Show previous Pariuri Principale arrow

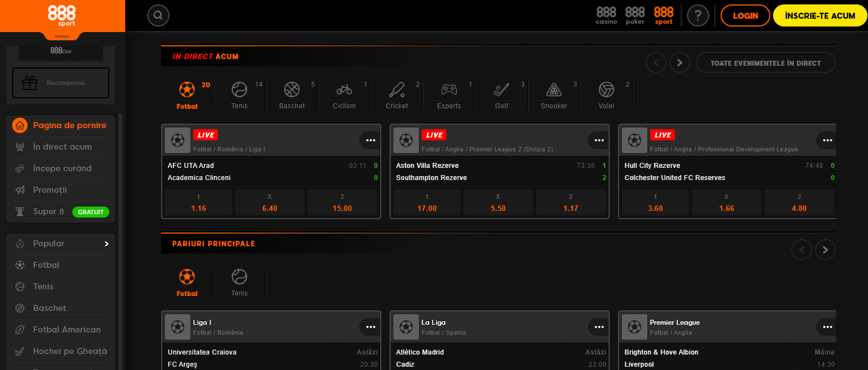tap(802, 250)
